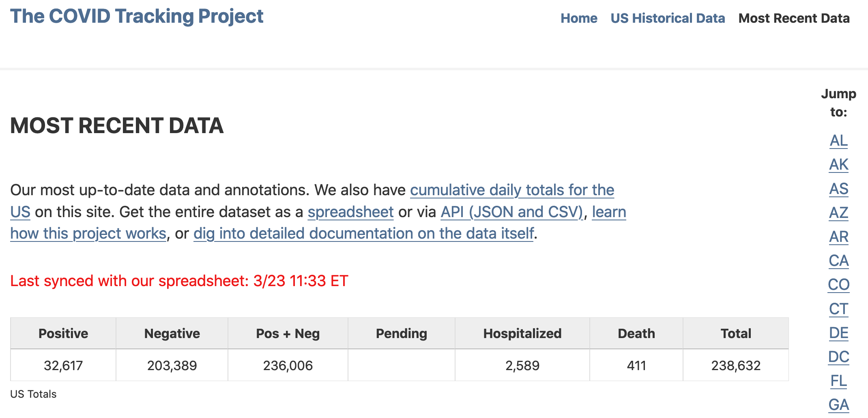868x418 pixels.
Task: Jump to Arizona using the AZ link
Action: (x=839, y=213)
